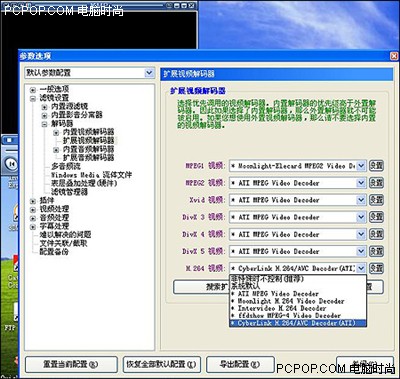Select 字幕处理 in the tree

[x=54, y=227]
